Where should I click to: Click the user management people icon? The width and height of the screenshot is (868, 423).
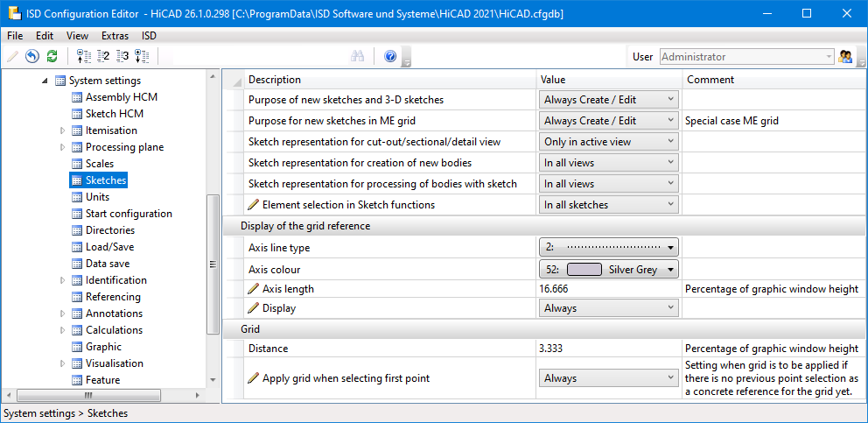point(845,57)
